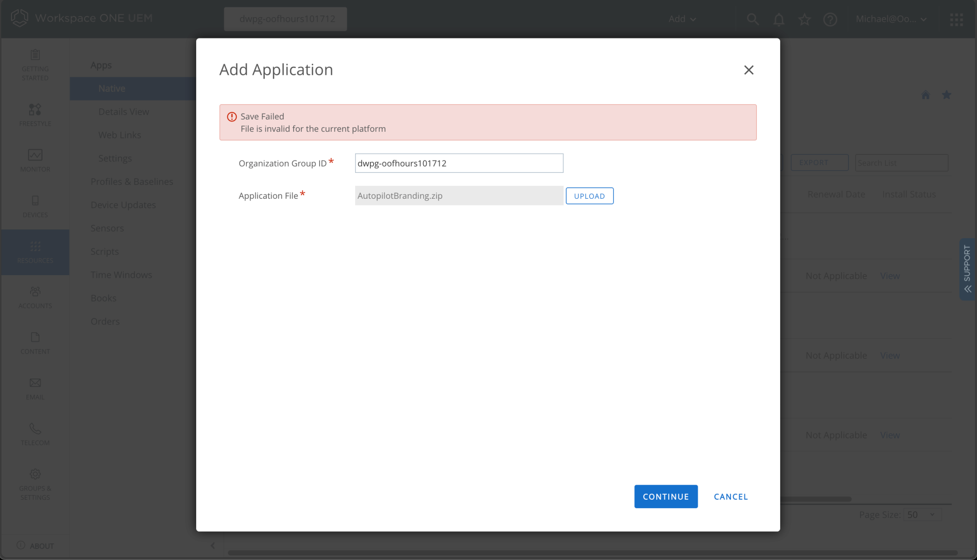
Task: Open the Monitor section in sidebar
Action: pyautogui.click(x=35, y=160)
